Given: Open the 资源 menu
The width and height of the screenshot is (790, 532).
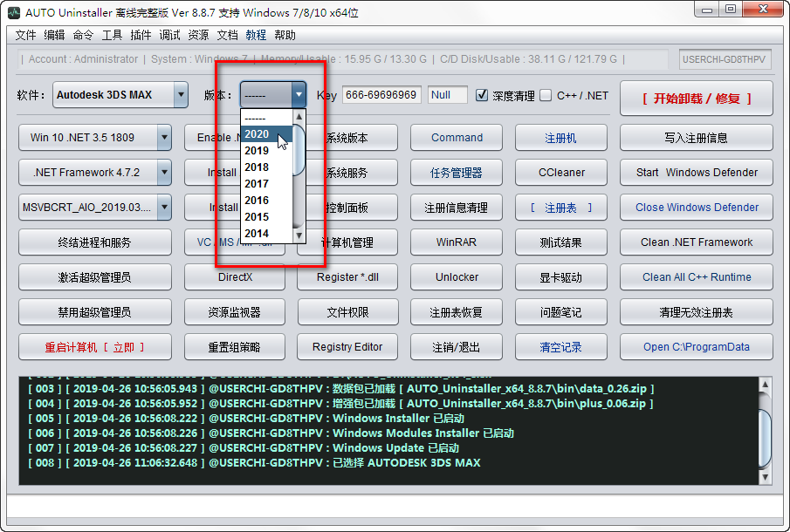Looking at the screenshot, I should (198, 35).
